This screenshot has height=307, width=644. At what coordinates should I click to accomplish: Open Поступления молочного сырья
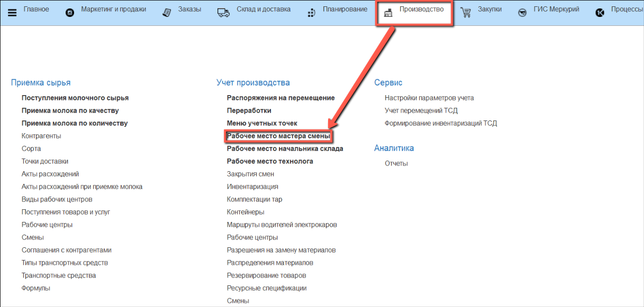(x=75, y=98)
